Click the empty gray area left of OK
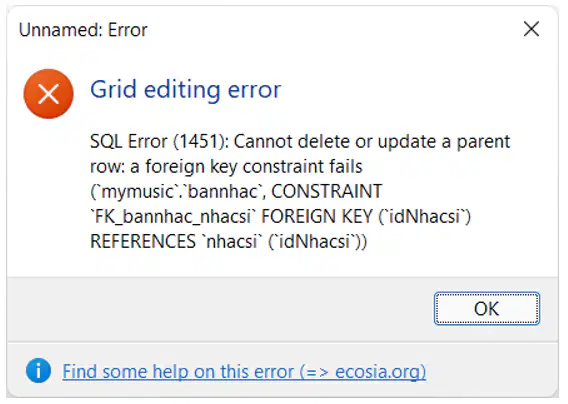Viewport: 568px width, 404px height. tap(217, 309)
